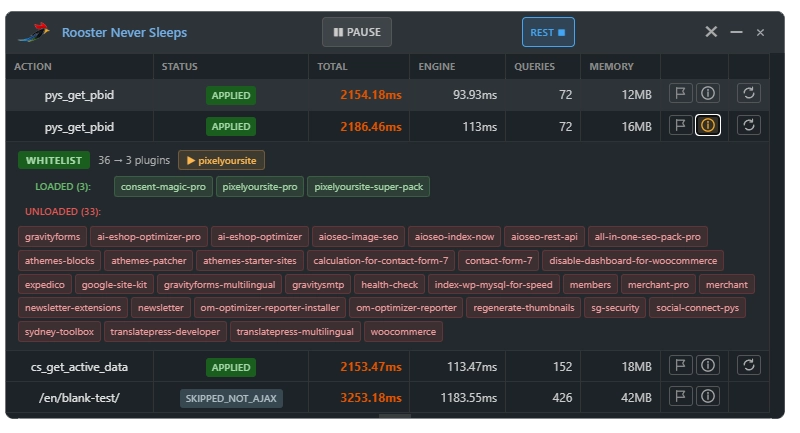
Task: Select the index-wp-mysql-for-speed tag
Action: point(493,285)
